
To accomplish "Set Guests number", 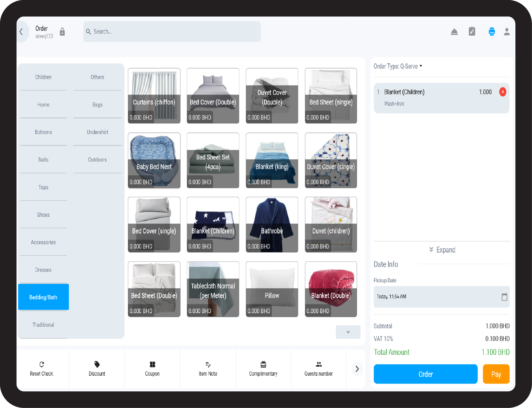I will (x=319, y=369).
